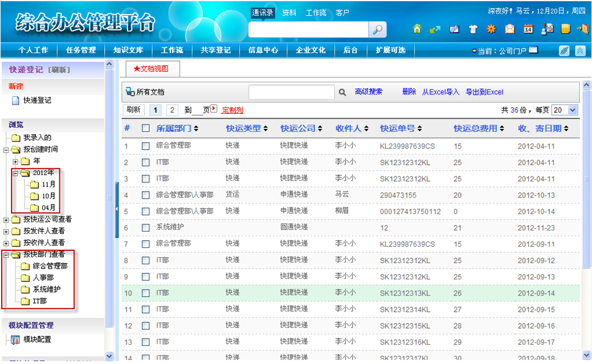Toggle the select-all checkbox in table header
The image size is (592, 364).
pos(145,128)
